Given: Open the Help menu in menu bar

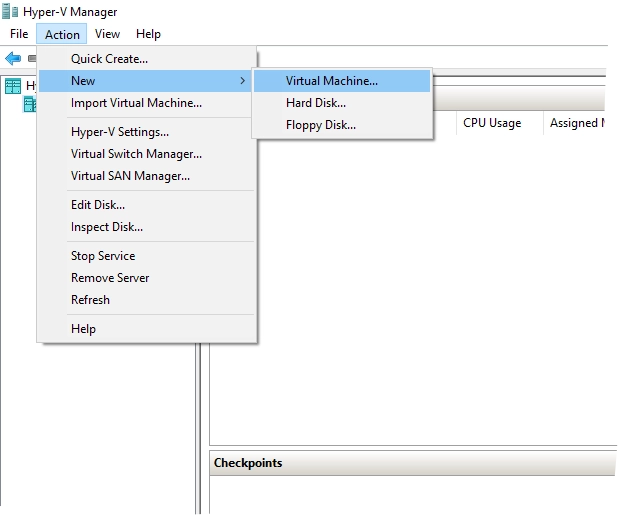Looking at the screenshot, I should [148, 34].
